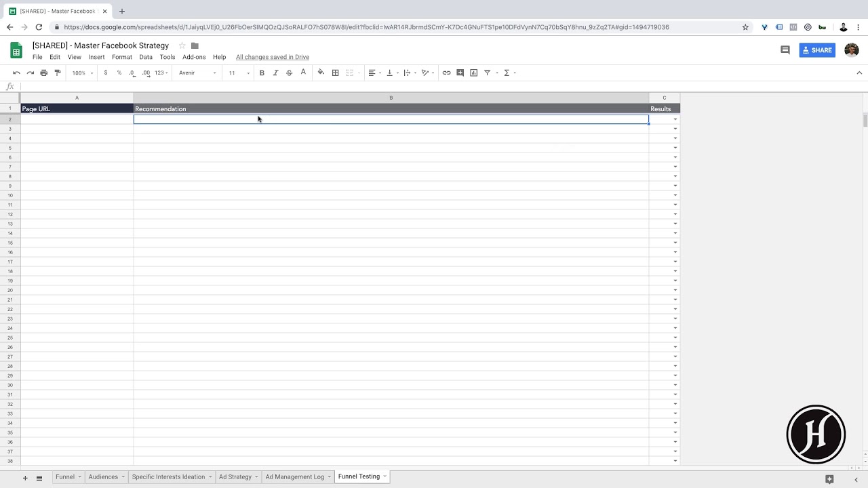The width and height of the screenshot is (868, 488).
Task: Open horizontal align dropdown
Action: click(374, 73)
